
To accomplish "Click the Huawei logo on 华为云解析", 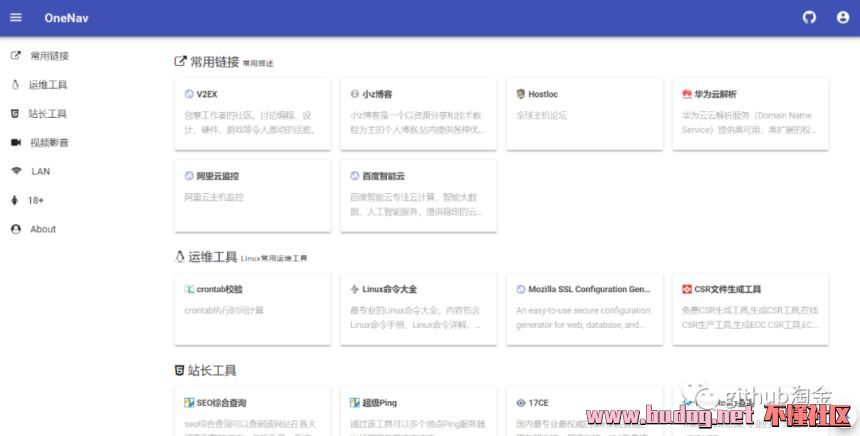I will click(687, 94).
